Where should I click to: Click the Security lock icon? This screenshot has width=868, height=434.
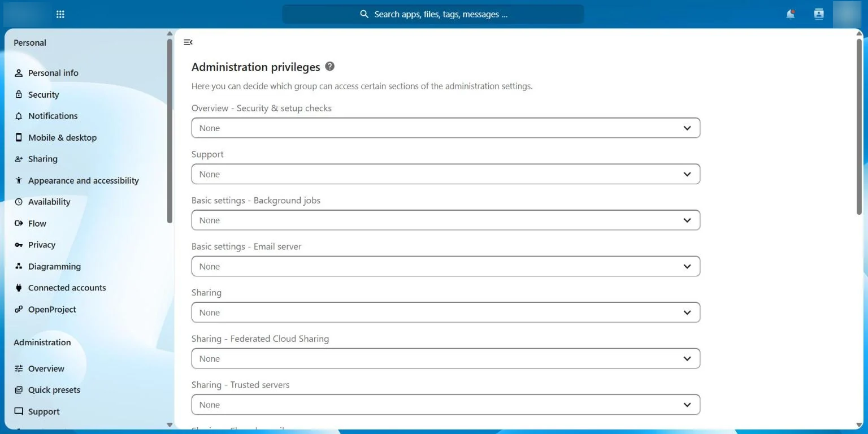pos(19,94)
